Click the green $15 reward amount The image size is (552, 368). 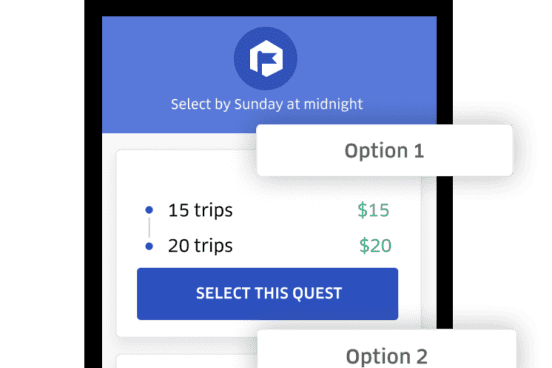(x=373, y=210)
